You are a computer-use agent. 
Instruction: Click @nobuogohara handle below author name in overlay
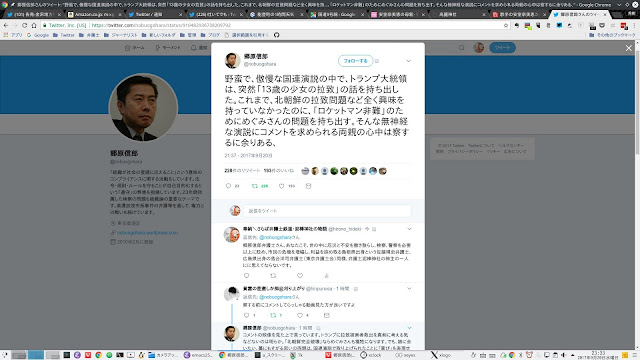click(x=260, y=64)
